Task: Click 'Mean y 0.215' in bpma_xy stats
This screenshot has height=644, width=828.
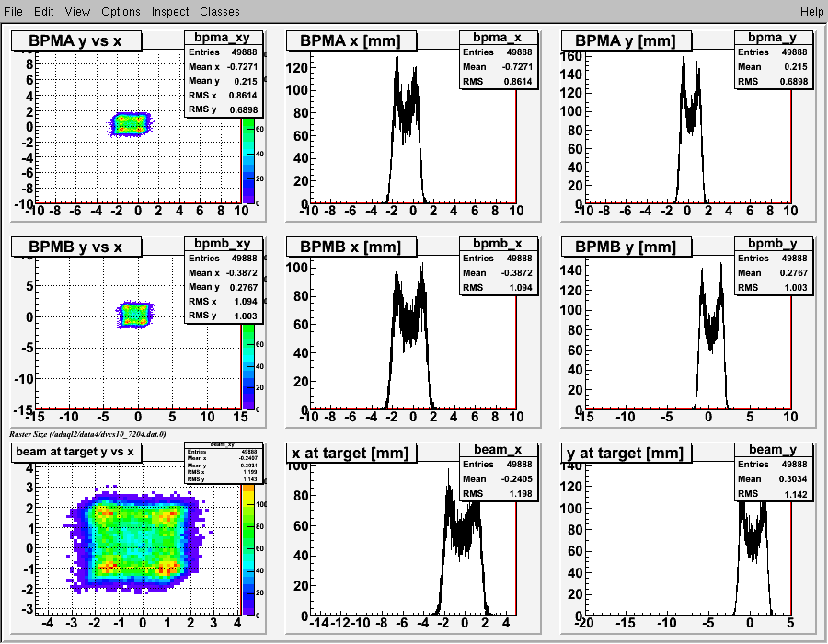Action: pos(223,81)
